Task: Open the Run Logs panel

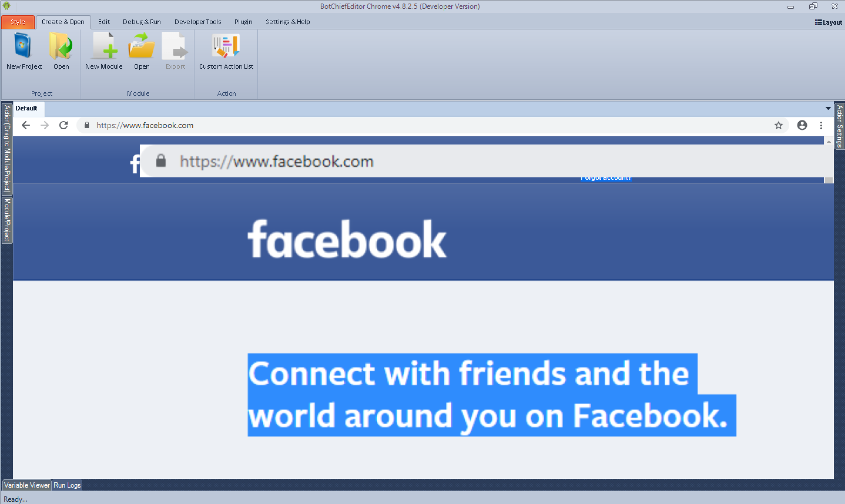Action: [67, 485]
